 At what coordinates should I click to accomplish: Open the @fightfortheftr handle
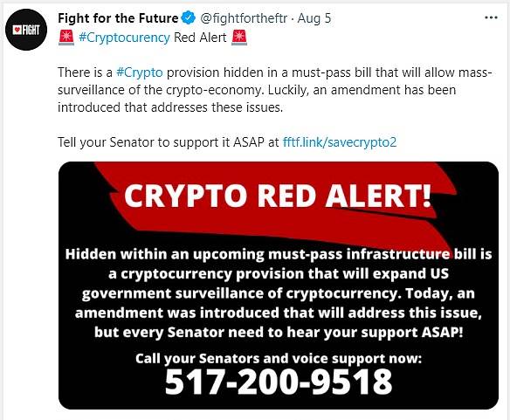click(244, 18)
